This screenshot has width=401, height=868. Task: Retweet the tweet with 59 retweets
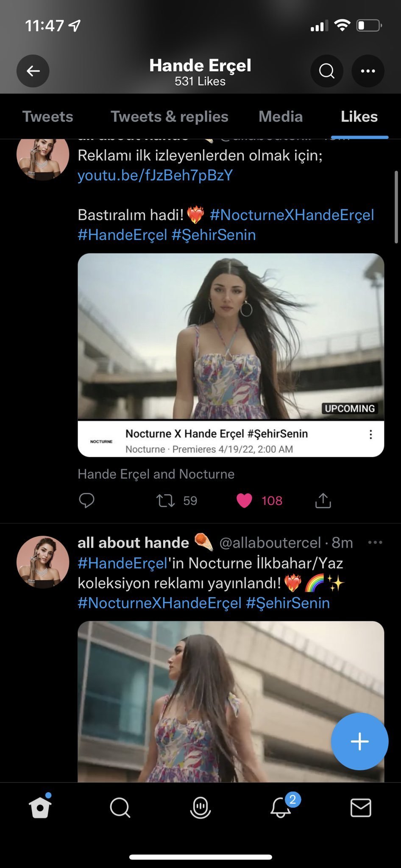(x=166, y=501)
